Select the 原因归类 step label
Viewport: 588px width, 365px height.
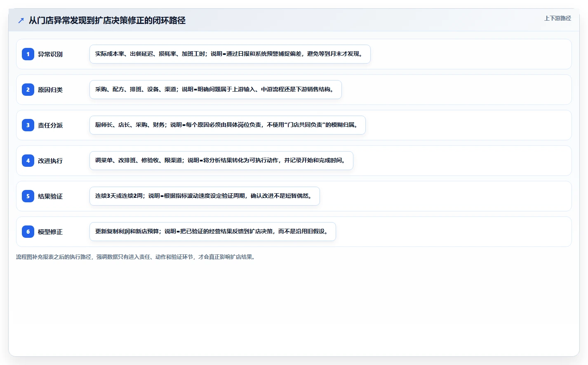tap(50, 90)
